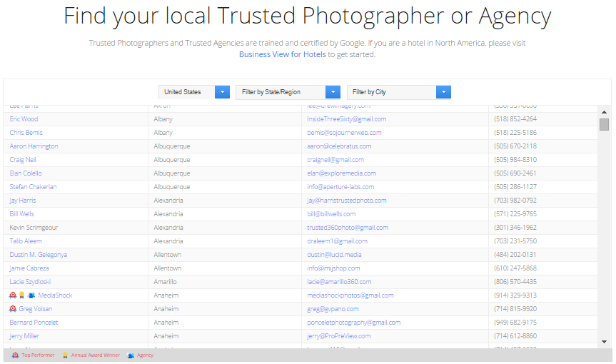Open the Business View for Hotels link
This screenshot has height=364, width=616.
(282, 54)
